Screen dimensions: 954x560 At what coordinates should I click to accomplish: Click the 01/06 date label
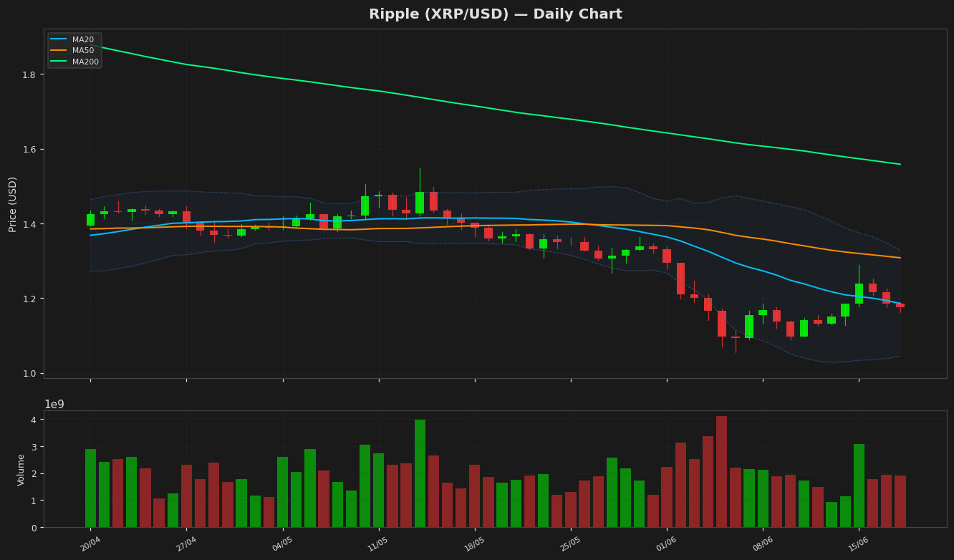(x=667, y=544)
